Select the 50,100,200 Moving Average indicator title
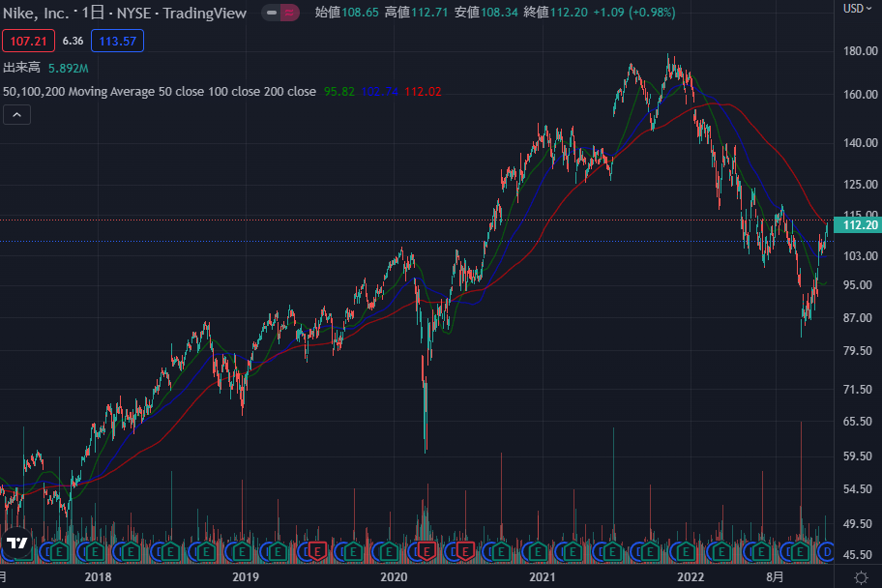Screen dimensions: 882x588 [x=160, y=92]
